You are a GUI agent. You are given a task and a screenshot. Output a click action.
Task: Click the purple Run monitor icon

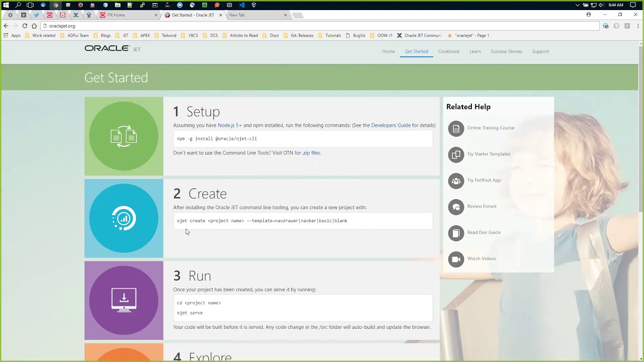124,300
